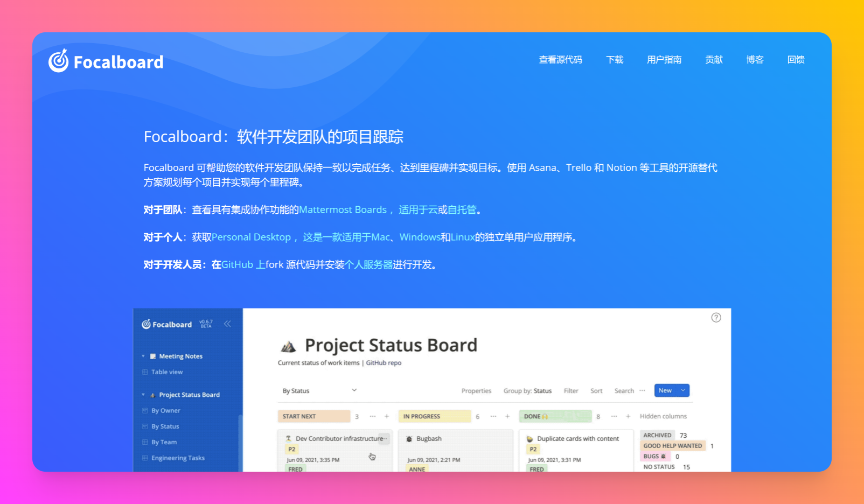The height and width of the screenshot is (504, 864).
Task: Open the Bugbash card
Action: (x=456, y=451)
